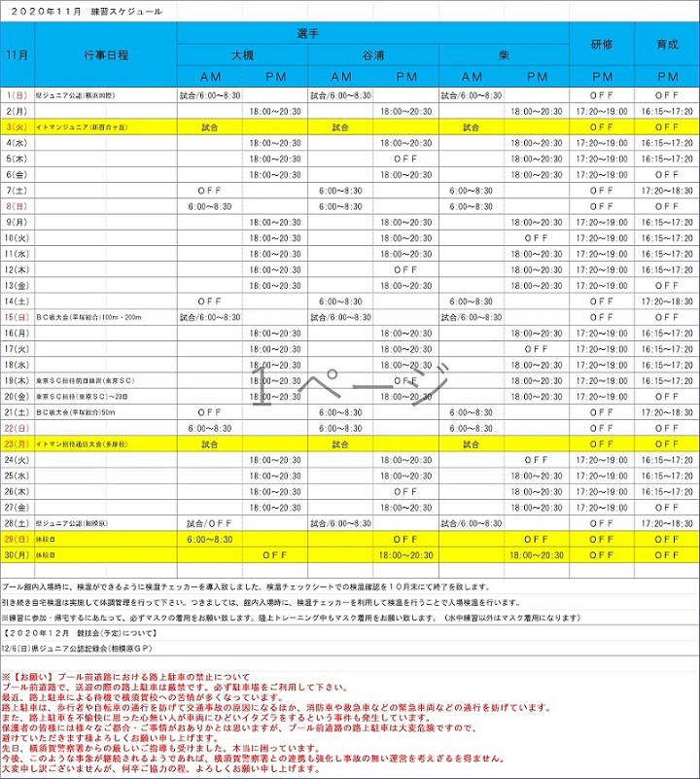Select the date cell 29(日)
700x779 pixels.
click(17, 540)
